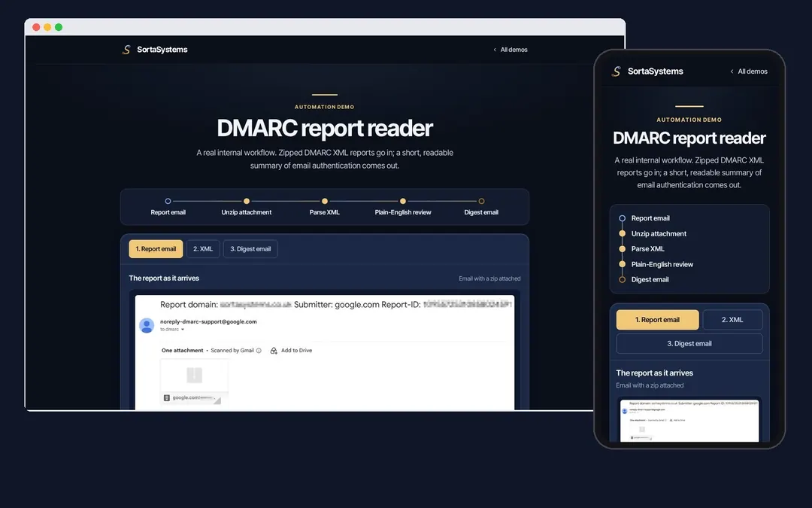Click the SortaSystems logo icon on phone mockup
The image size is (812, 508).
coord(617,71)
